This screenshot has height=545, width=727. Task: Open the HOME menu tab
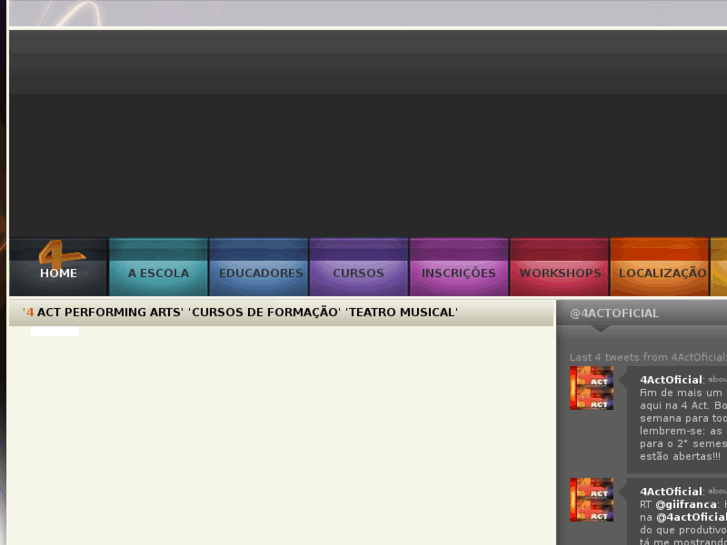click(x=58, y=267)
